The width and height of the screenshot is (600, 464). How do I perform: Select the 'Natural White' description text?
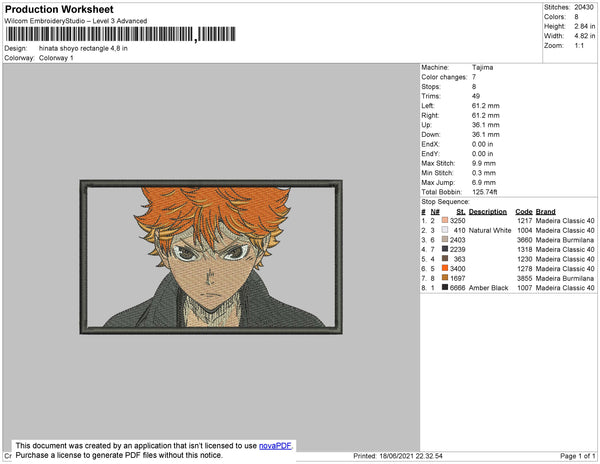[490, 230]
